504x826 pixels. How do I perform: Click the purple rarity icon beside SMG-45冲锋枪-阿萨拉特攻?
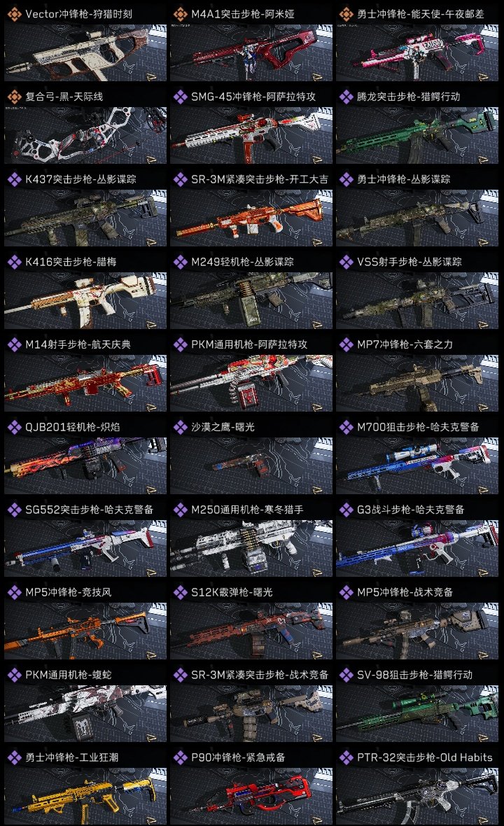click(180, 97)
